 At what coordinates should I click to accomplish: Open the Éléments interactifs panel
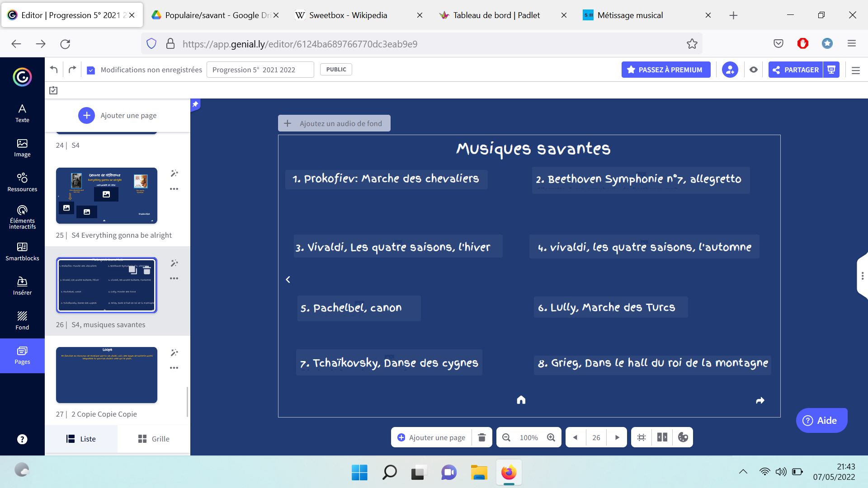[x=22, y=216]
